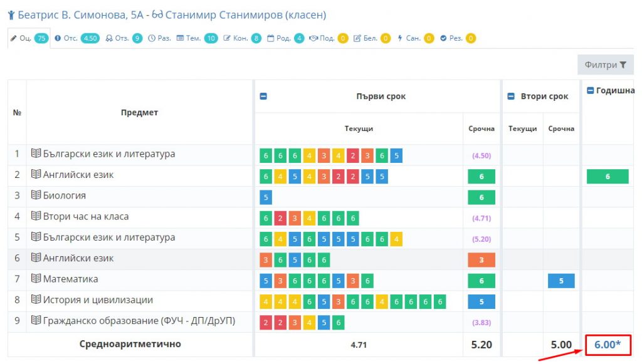Click the book icon beside Математика
Screen dimensions: 642x364
point(36,279)
